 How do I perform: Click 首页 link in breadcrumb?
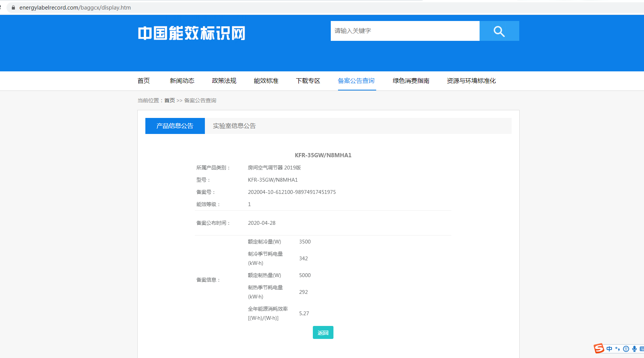tap(170, 100)
